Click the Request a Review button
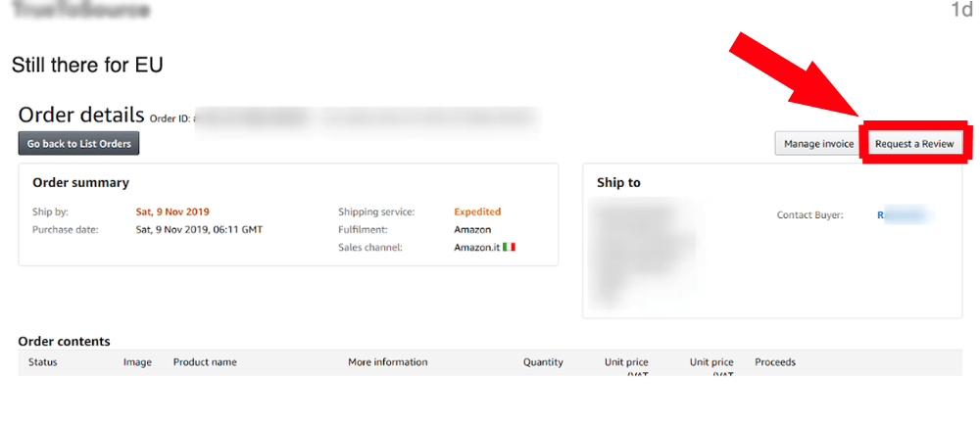 pyautogui.click(x=913, y=144)
